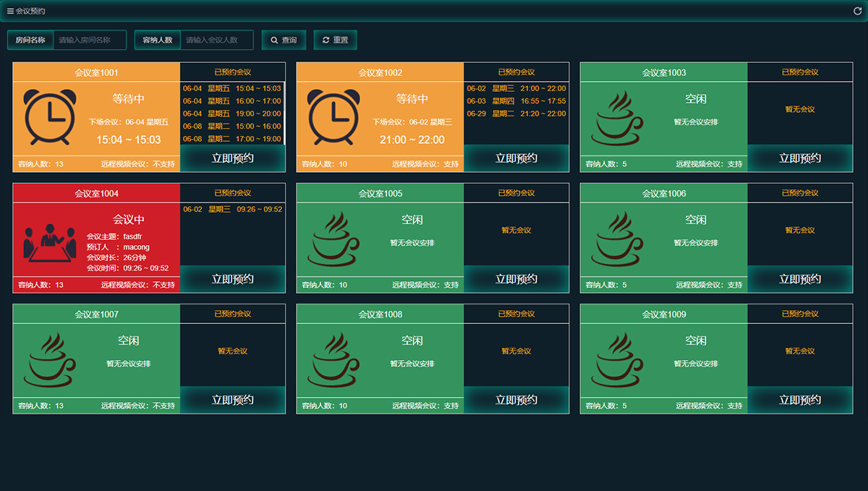Focus the 房间名称 input field

coord(90,40)
